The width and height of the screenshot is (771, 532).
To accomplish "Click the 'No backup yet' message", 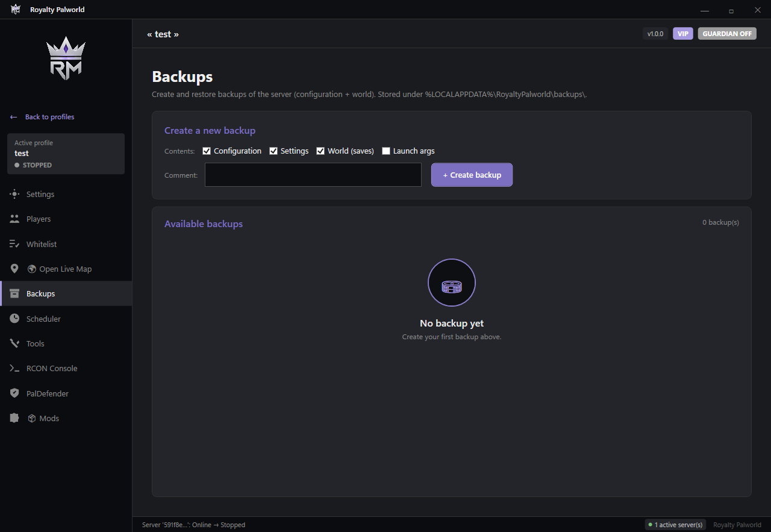I will [x=452, y=324].
